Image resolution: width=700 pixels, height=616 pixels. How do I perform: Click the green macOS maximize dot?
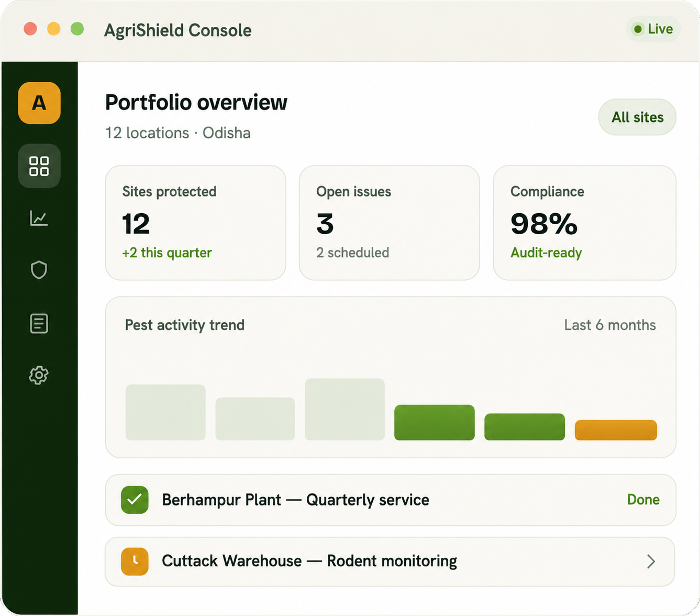77,29
